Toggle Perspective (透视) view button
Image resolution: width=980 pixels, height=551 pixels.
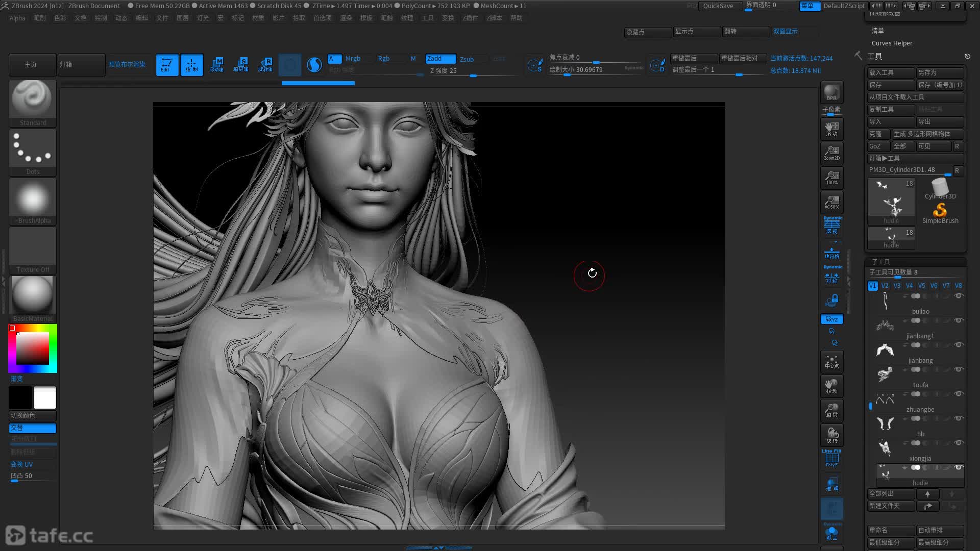pyautogui.click(x=831, y=226)
